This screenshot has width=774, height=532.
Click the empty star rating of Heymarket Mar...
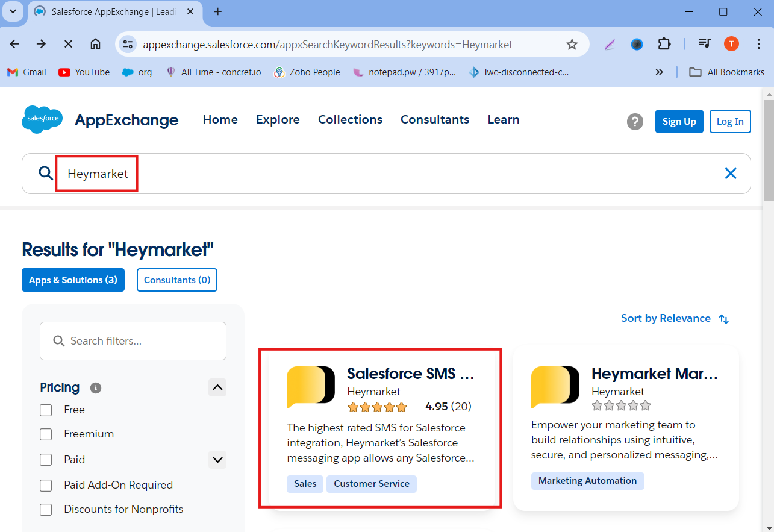point(622,405)
